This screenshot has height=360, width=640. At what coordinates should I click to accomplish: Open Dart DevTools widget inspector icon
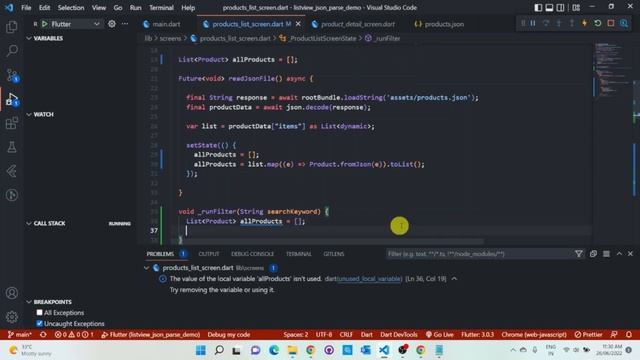624,23
